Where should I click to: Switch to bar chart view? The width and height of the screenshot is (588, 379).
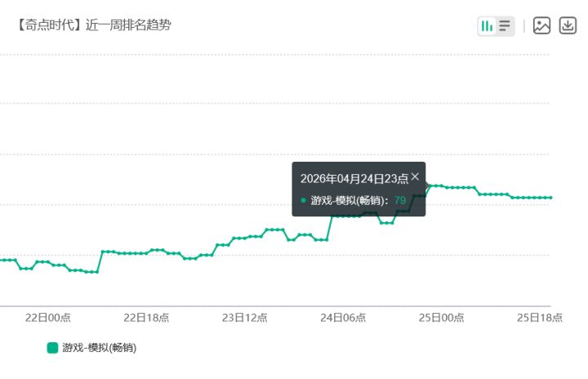487,26
